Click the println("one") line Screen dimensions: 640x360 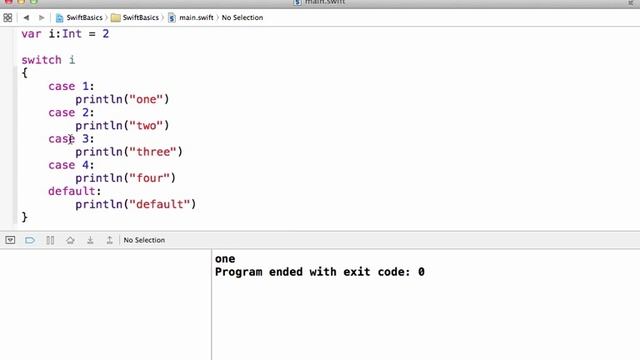pyautogui.click(x=122, y=99)
